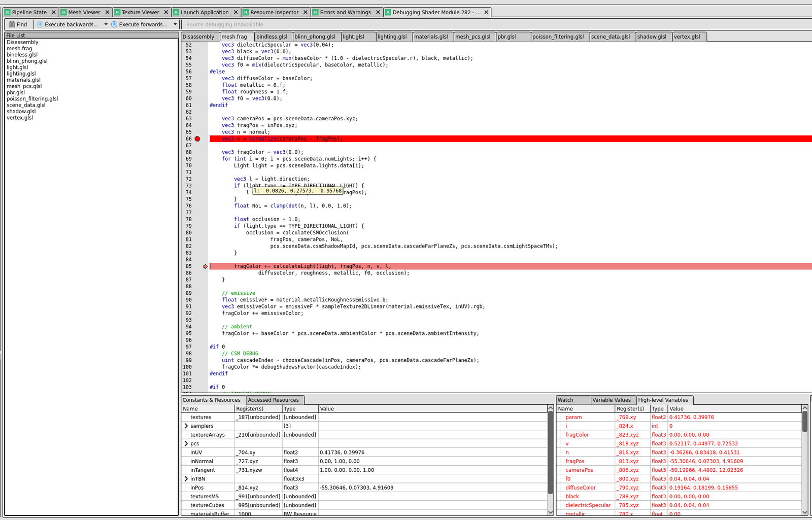Viewport: 812px width, 520px height.
Task: Close the Texture Viewer tab
Action: tap(166, 12)
